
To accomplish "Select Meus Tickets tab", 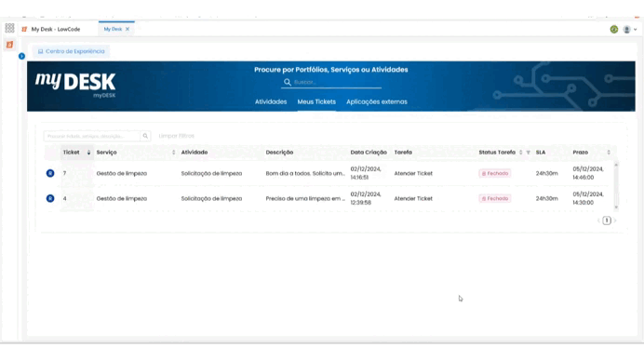I will pyautogui.click(x=316, y=101).
